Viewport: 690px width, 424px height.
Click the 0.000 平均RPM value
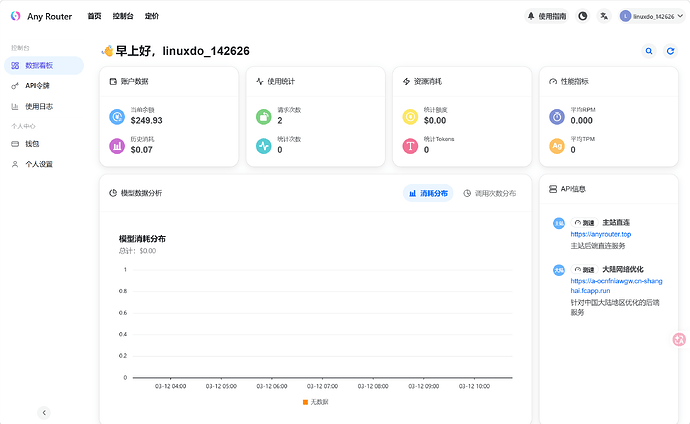[582, 121]
